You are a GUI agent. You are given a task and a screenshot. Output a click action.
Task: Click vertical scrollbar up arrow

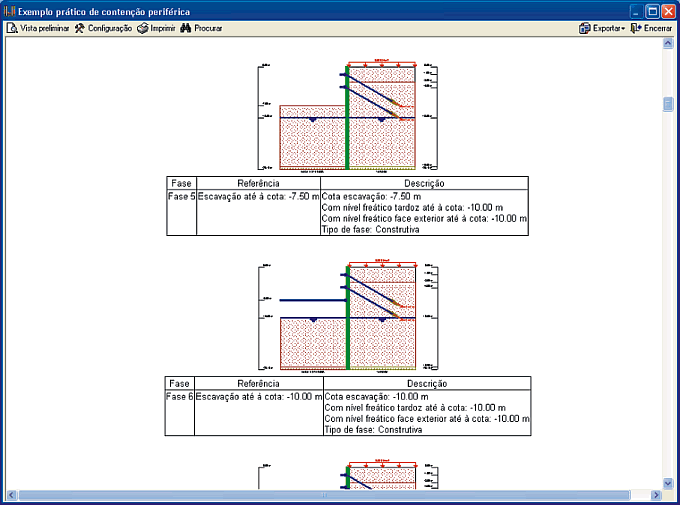(x=668, y=44)
